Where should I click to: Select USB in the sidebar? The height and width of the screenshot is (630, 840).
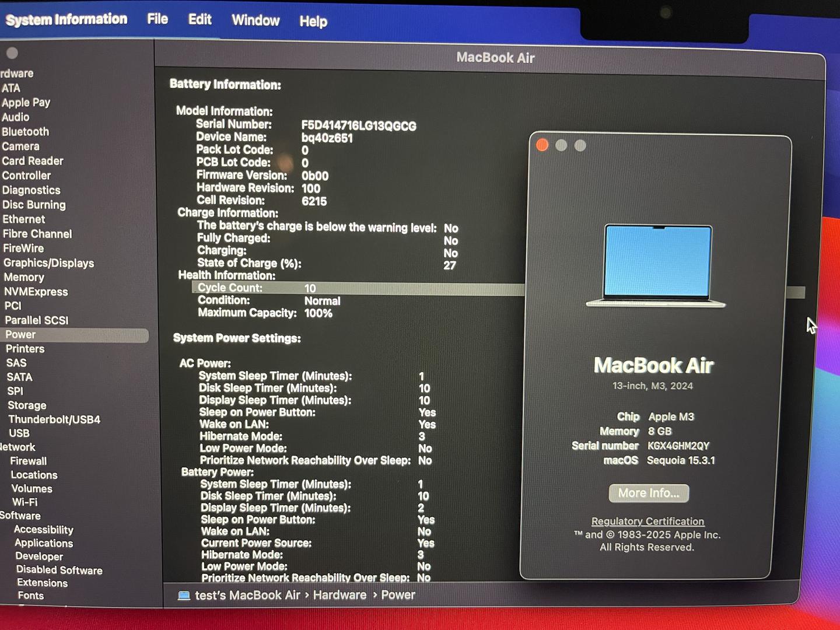pos(19,433)
